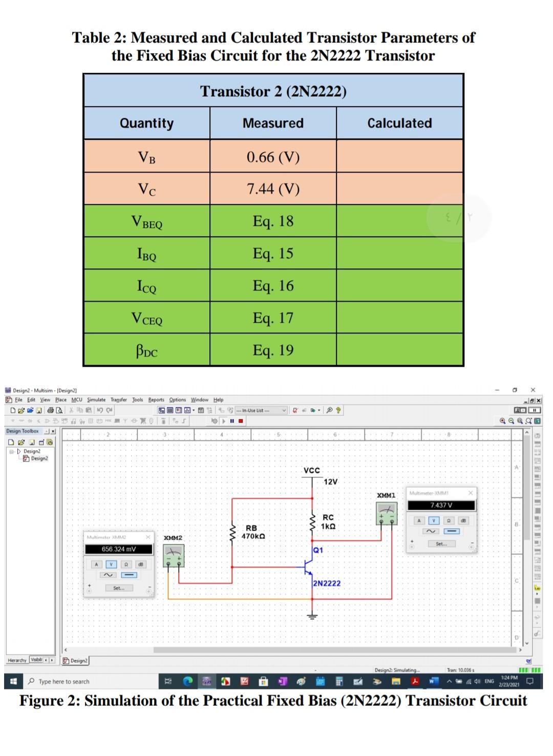
Task: Click the AC waveform mode icon on XMM2
Action: pos(108,575)
